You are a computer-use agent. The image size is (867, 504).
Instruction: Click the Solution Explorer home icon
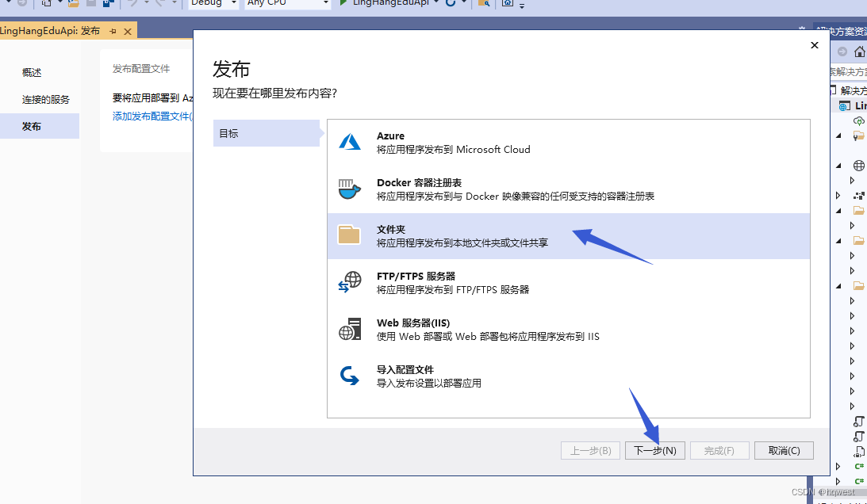point(860,52)
